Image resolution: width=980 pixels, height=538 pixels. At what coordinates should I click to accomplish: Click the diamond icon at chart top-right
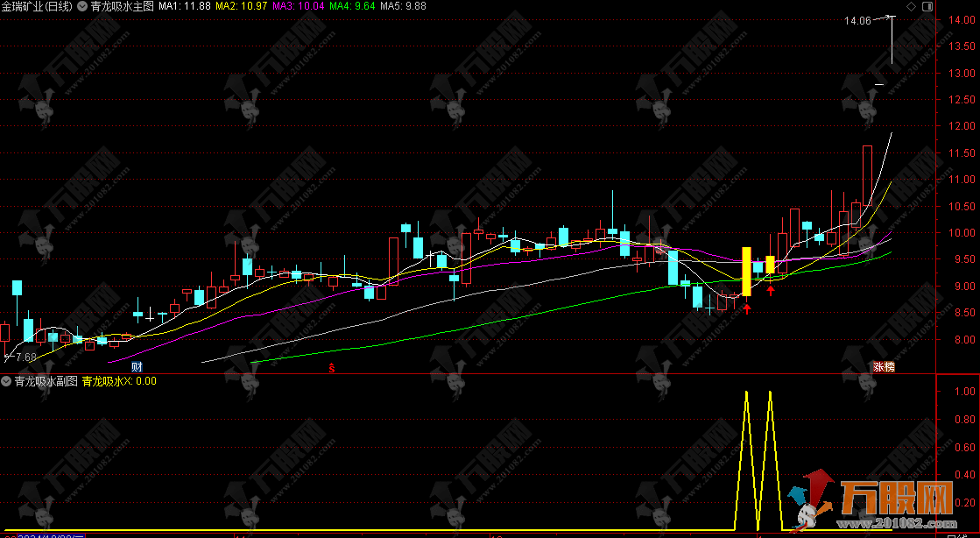911,6
